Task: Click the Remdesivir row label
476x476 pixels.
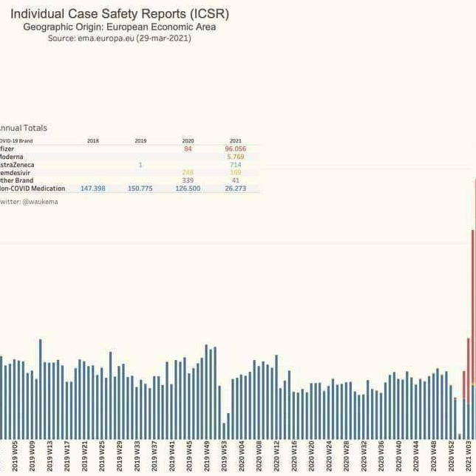Action: click(16, 172)
